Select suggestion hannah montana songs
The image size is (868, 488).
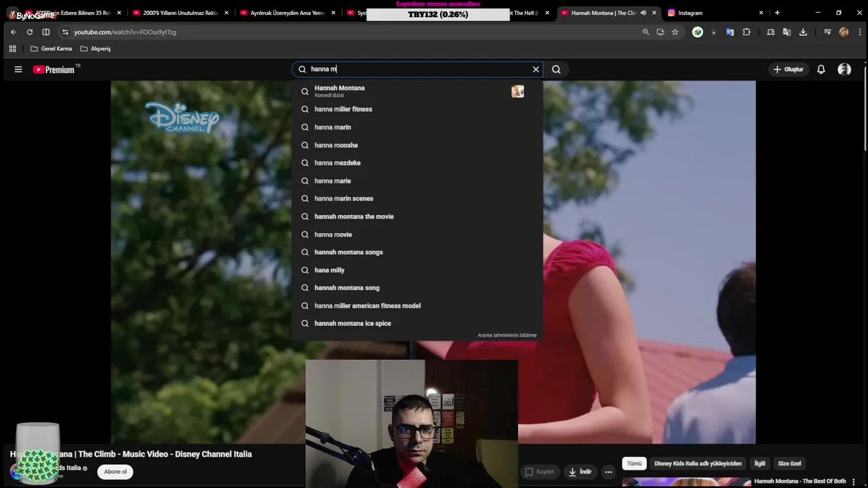pos(417,252)
